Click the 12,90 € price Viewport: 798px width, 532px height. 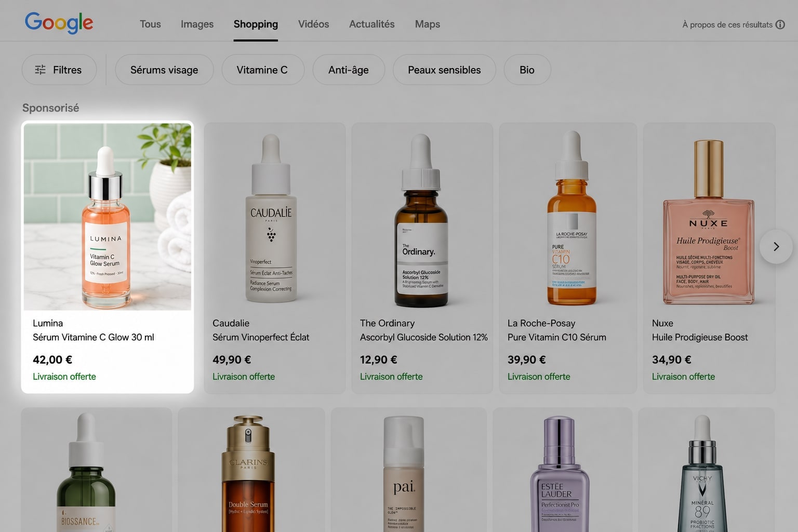click(x=379, y=360)
